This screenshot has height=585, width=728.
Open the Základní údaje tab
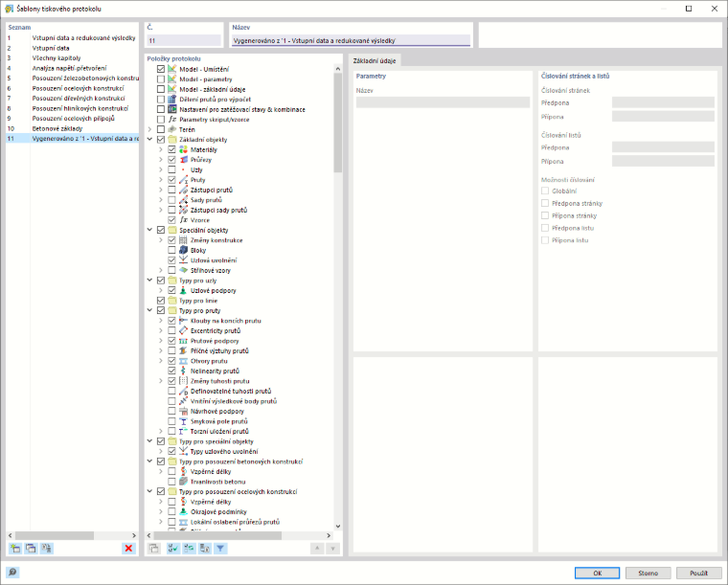point(375,60)
